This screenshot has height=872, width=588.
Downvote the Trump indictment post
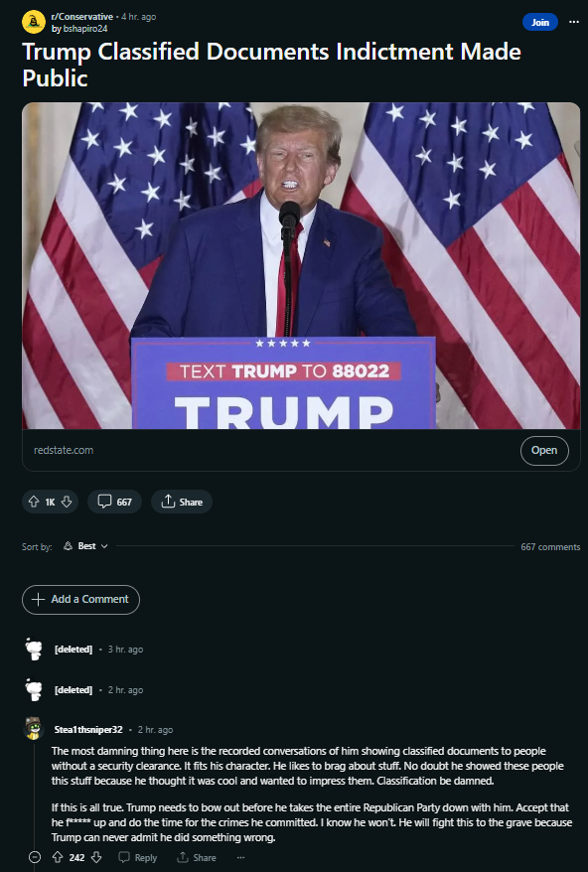tap(67, 502)
